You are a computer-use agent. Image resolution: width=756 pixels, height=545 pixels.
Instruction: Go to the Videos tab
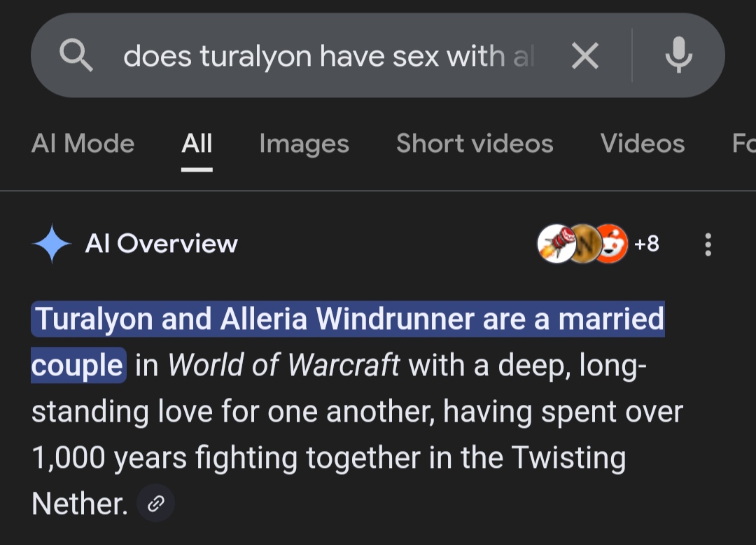tap(643, 144)
